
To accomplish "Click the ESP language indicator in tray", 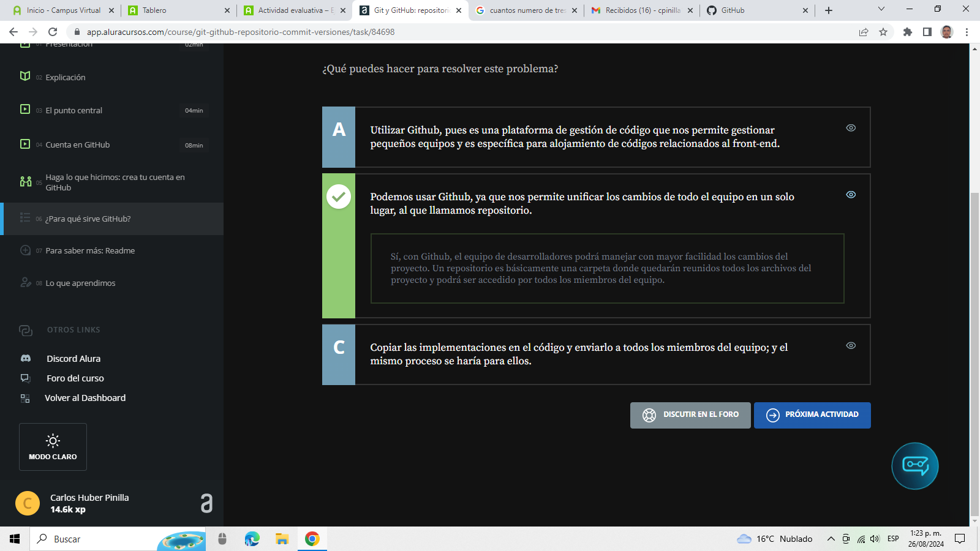I will click(893, 539).
